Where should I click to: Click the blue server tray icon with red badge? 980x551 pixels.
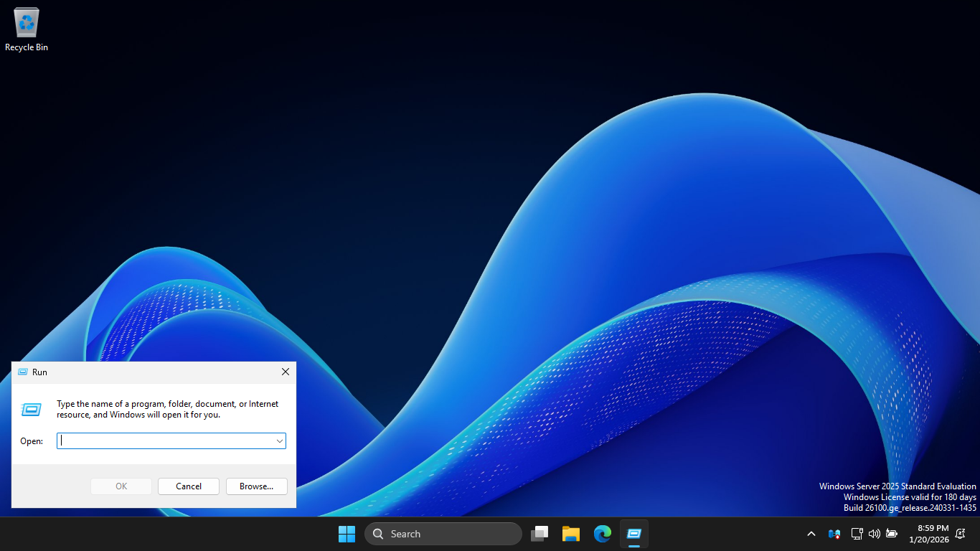(834, 534)
